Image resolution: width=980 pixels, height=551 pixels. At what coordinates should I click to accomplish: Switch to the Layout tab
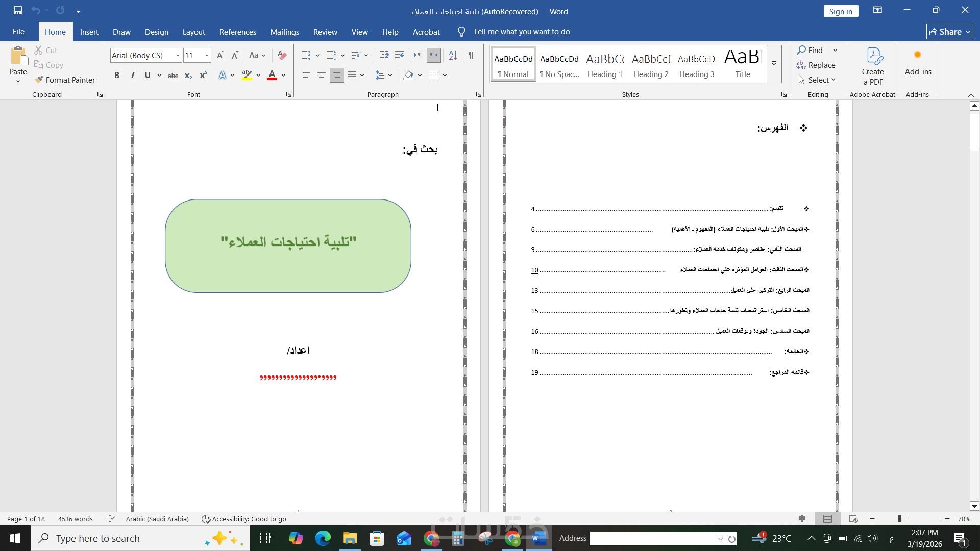[x=193, y=32]
